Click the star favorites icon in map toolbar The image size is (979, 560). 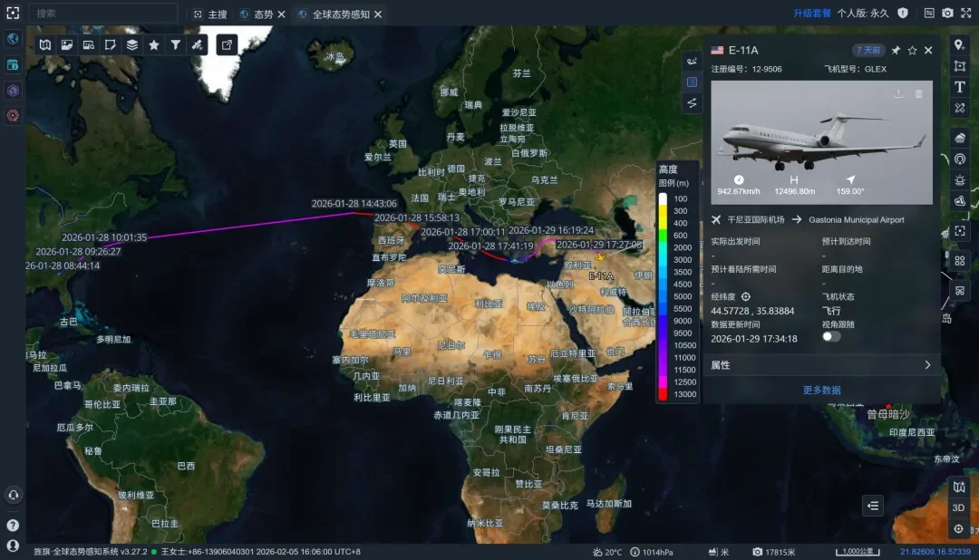(x=154, y=44)
